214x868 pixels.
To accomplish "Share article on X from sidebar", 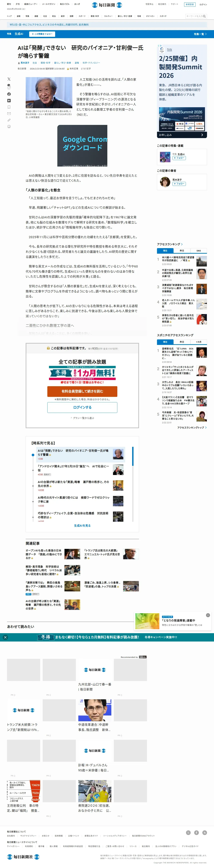I will (9, 79).
